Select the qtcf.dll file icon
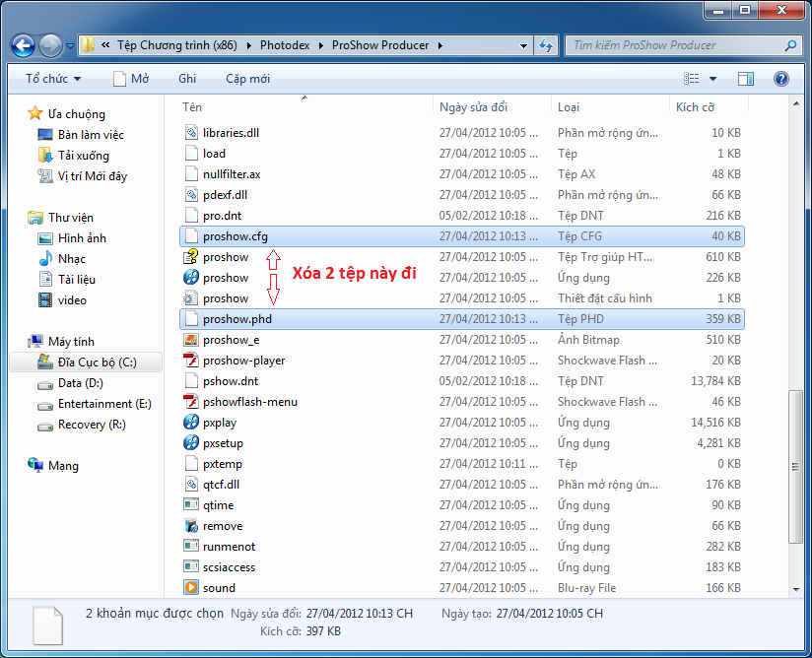 [x=191, y=485]
